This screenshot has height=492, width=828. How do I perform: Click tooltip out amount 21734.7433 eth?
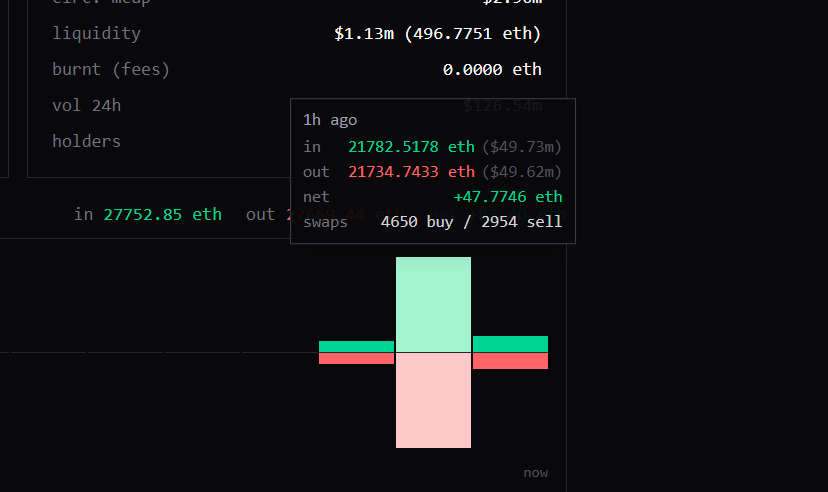point(411,172)
